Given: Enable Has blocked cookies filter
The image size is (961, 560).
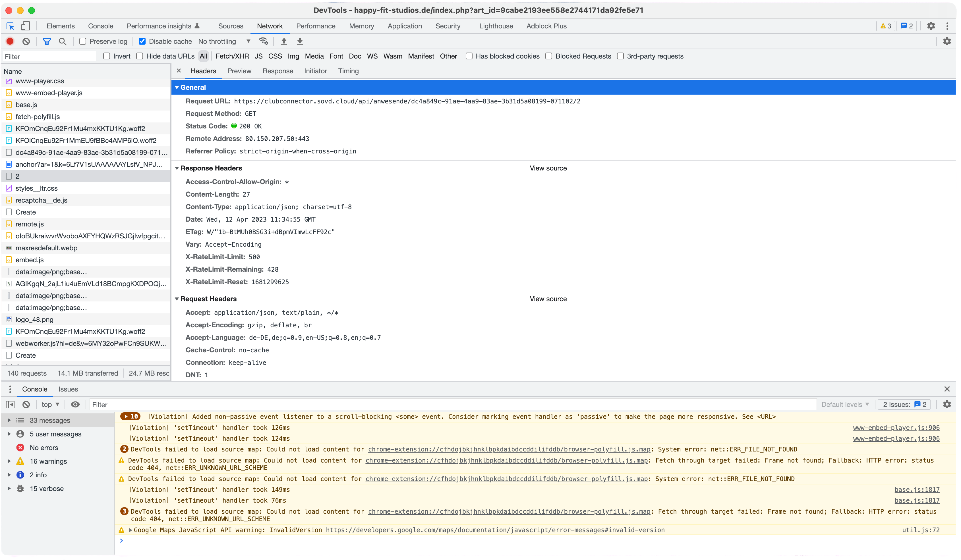Looking at the screenshot, I should pyautogui.click(x=469, y=56).
